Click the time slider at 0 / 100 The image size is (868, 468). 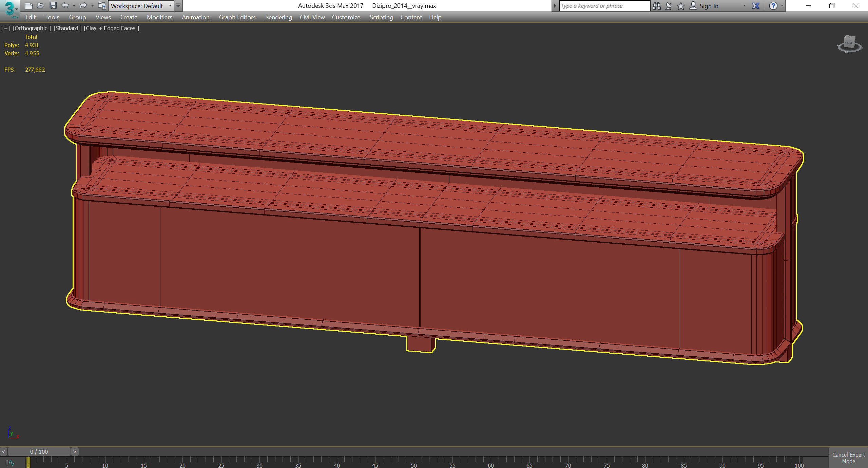pyautogui.click(x=39, y=452)
